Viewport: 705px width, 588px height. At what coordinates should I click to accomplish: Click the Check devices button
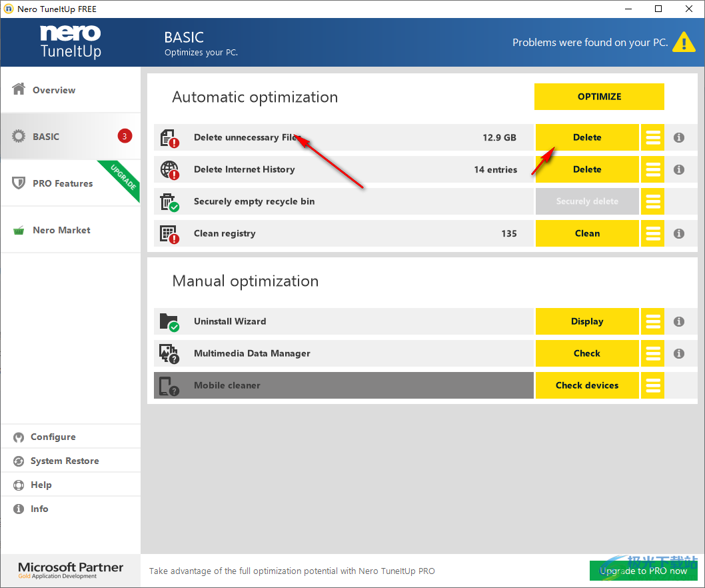[587, 385]
